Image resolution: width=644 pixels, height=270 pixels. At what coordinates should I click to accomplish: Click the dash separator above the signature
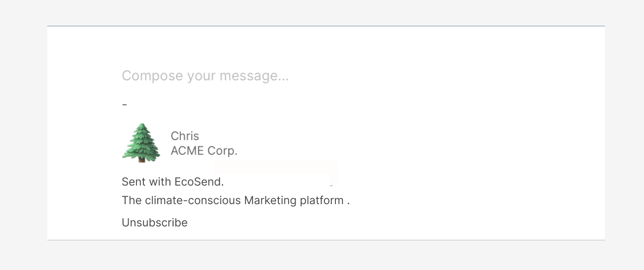pos(124,104)
